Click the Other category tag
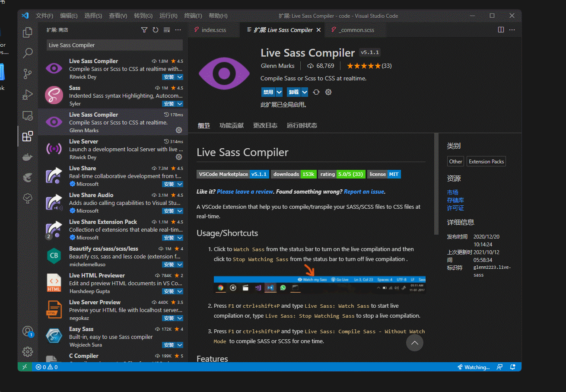 (x=455, y=161)
